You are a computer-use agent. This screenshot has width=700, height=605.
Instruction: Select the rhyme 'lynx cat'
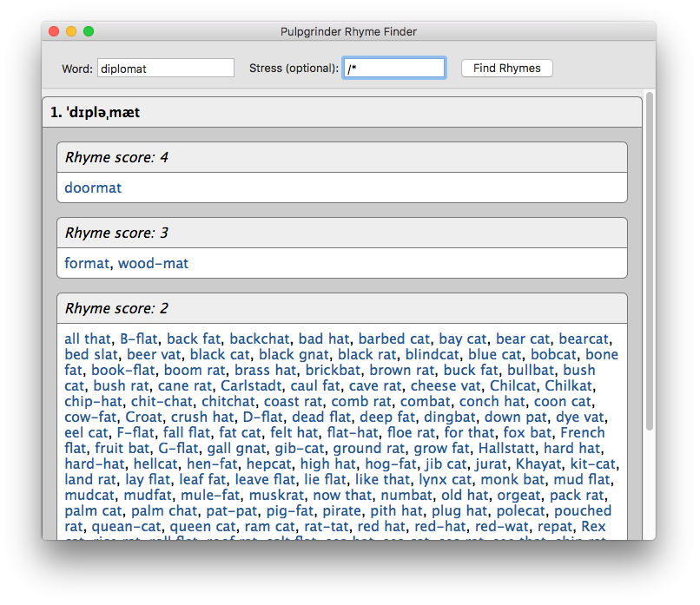coord(445,480)
